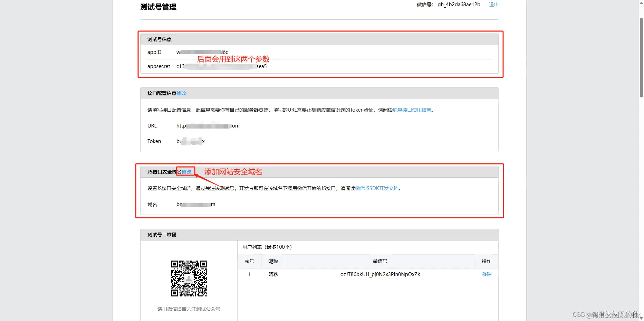This screenshot has width=644, height=321.
Task: Open the 消息接口使用指南 link
Action: pyautogui.click(x=412, y=110)
